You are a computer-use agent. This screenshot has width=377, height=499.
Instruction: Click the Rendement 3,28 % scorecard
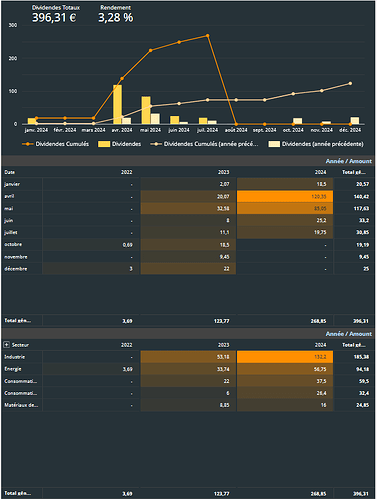coord(115,14)
